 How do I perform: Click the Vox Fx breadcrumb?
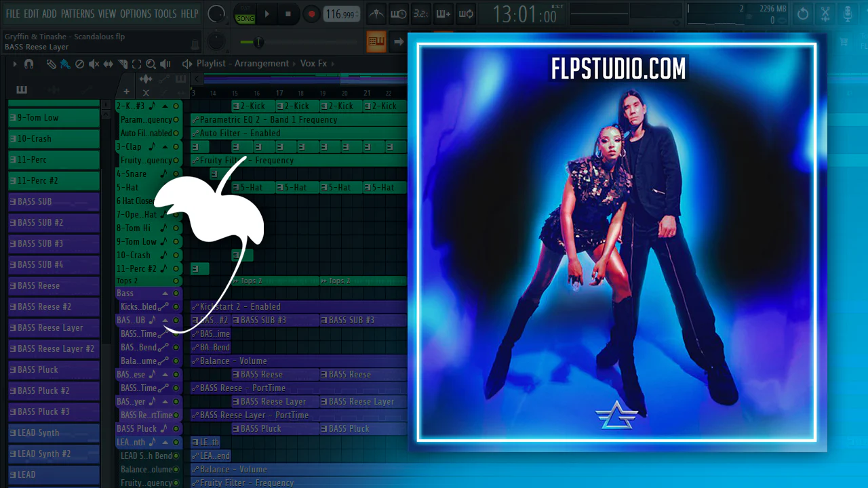[x=313, y=64]
